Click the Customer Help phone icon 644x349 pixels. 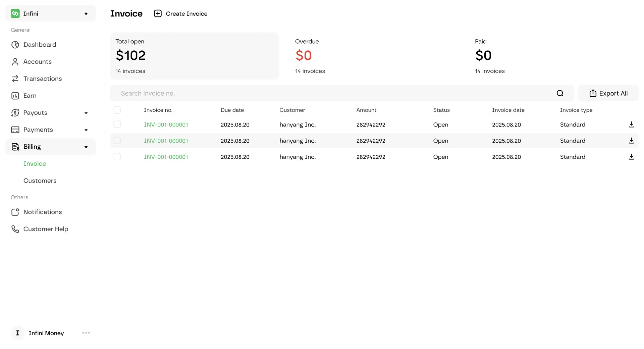(x=15, y=229)
